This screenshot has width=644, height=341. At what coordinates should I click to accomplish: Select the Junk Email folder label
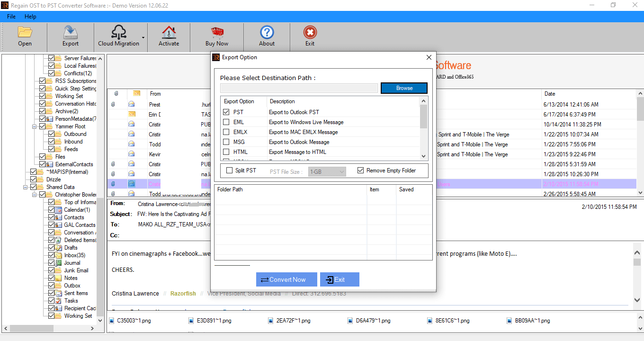[76, 270]
